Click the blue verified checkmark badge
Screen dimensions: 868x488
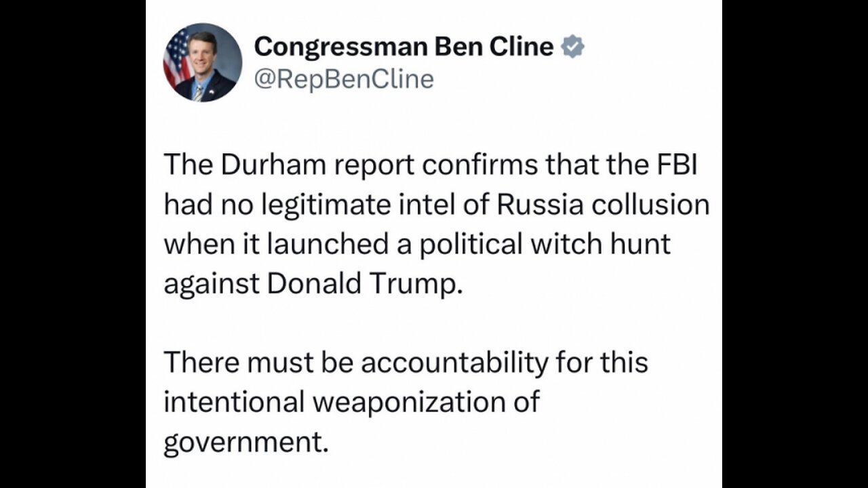pos(574,47)
